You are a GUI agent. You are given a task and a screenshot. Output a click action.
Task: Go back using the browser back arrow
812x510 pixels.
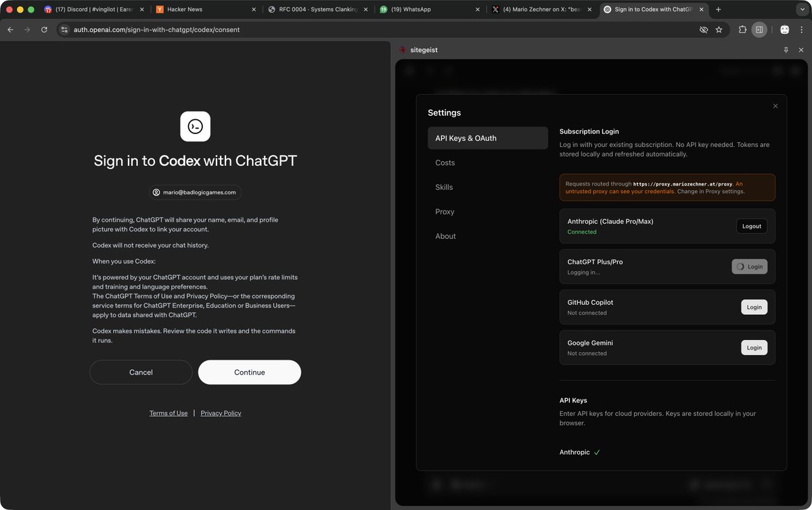pyautogui.click(x=10, y=30)
